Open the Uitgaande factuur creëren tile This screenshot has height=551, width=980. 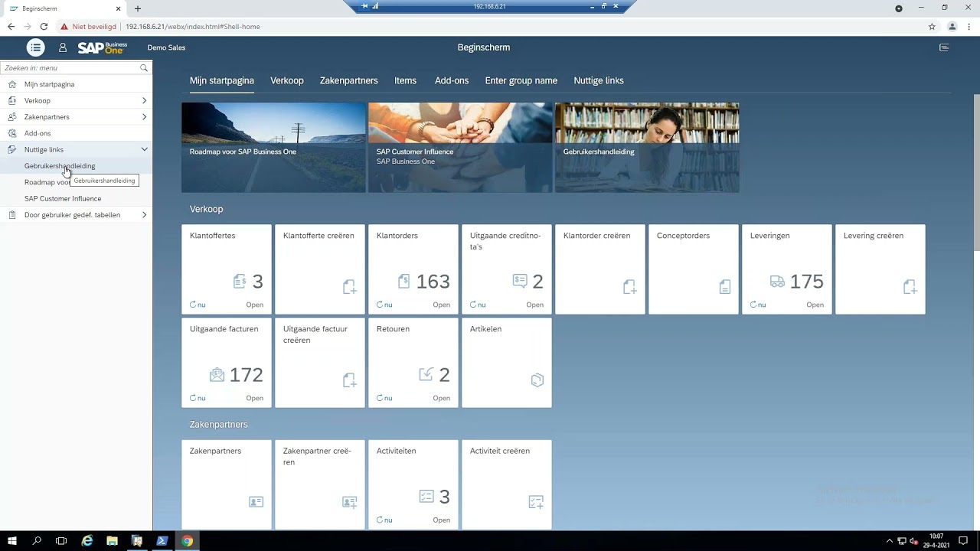320,363
